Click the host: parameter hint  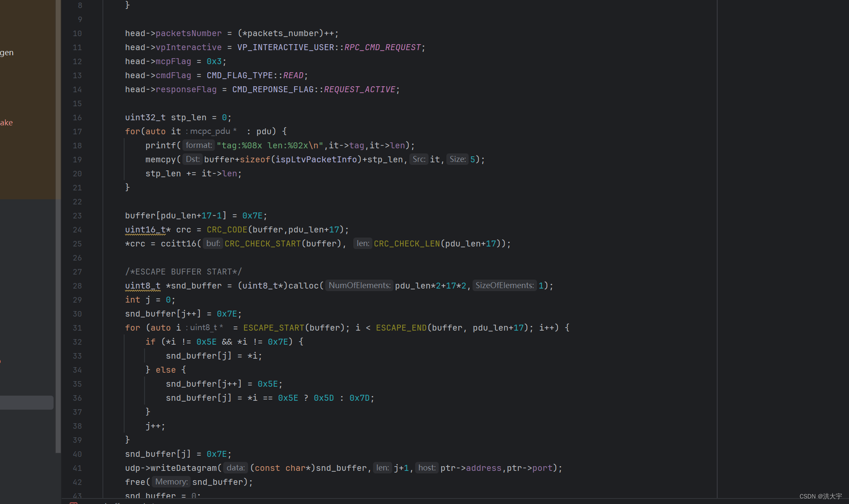pos(427,468)
